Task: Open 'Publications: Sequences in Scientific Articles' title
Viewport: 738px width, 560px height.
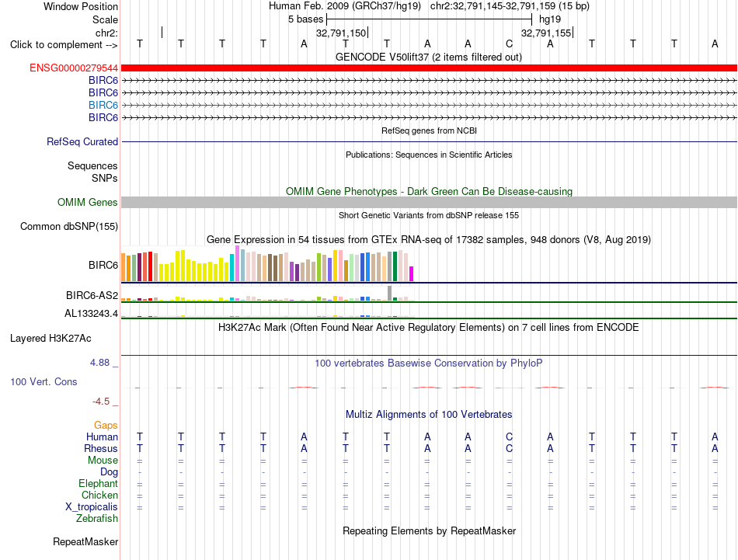Action: [x=429, y=155]
